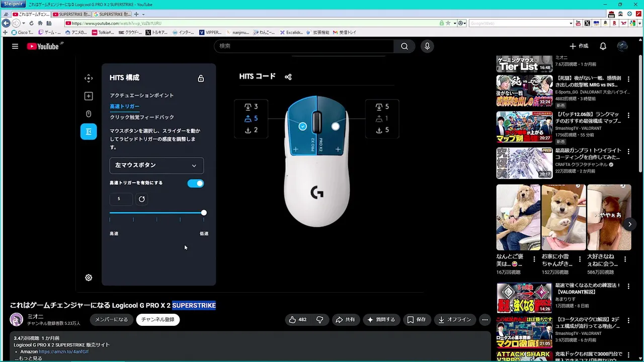Select the クリック触覚フィードバック section

(x=142, y=117)
